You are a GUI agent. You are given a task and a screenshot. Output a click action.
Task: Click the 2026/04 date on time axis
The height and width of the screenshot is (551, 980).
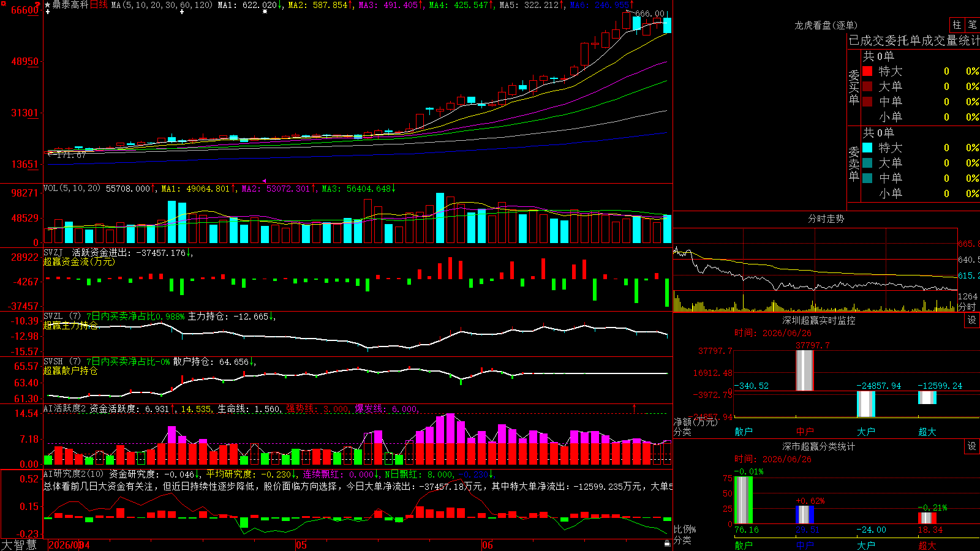coord(69,545)
